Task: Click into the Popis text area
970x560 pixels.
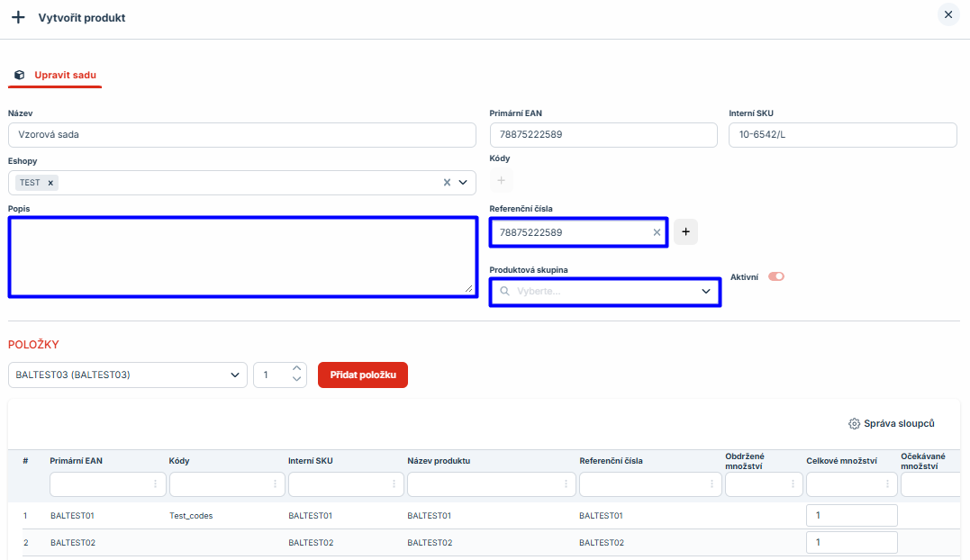Action: [x=241, y=257]
